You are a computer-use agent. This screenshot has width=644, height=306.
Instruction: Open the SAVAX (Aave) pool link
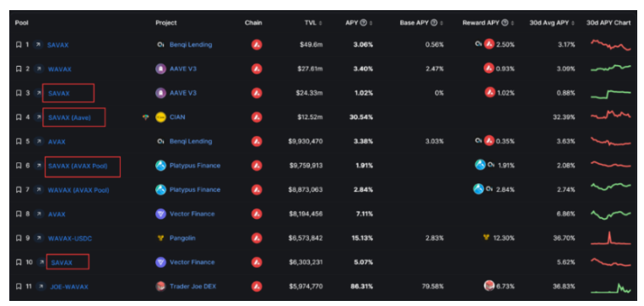pyautogui.click(x=69, y=117)
